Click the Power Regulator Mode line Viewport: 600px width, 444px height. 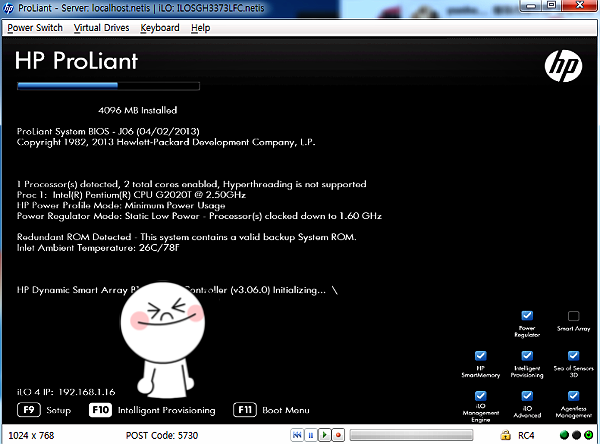[199, 216]
